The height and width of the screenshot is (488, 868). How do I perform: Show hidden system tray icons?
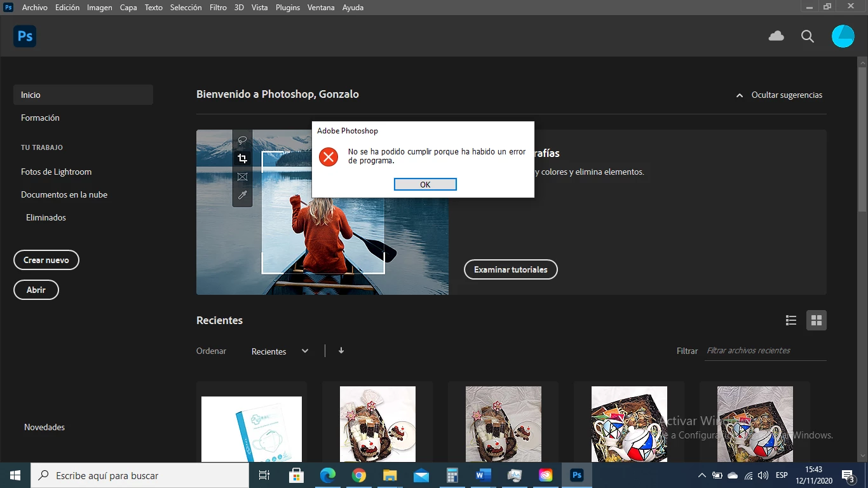click(702, 475)
